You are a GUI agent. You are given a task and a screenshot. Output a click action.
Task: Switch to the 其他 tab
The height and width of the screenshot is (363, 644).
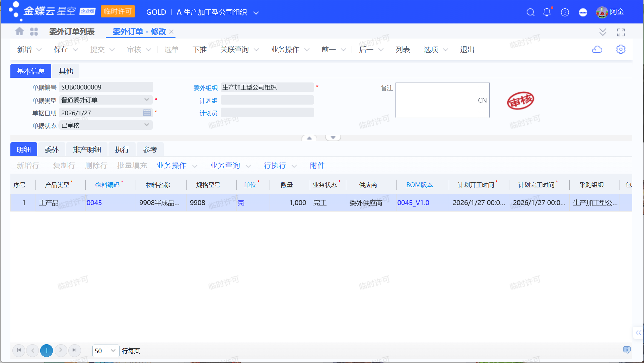(x=66, y=71)
